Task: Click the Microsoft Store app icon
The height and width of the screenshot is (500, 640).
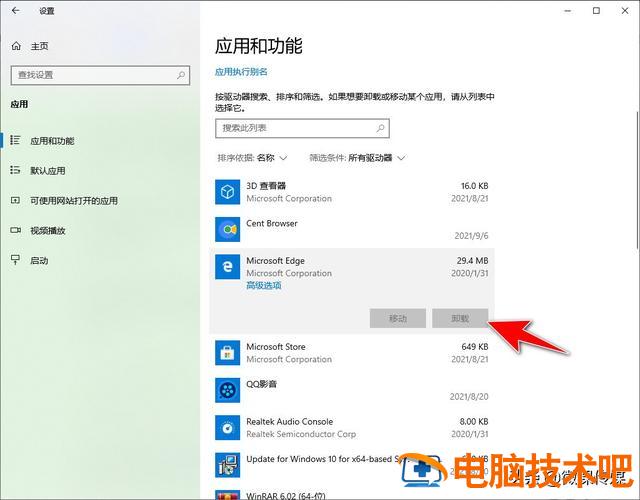Action: [x=227, y=353]
